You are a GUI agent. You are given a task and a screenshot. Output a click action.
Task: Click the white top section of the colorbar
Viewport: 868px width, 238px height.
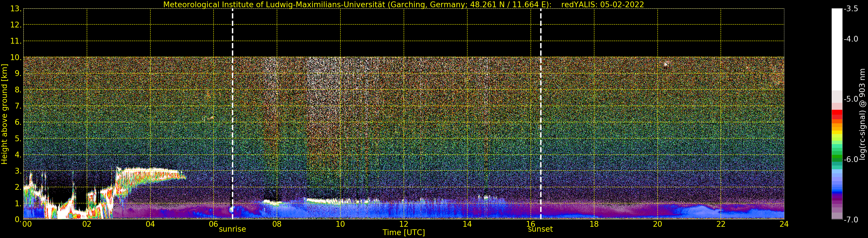(x=837, y=49)
